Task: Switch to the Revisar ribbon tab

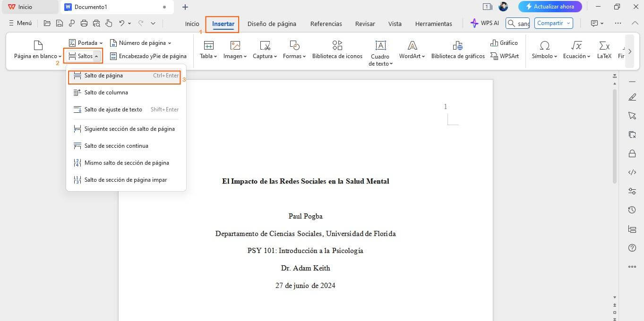Action: 365,24
